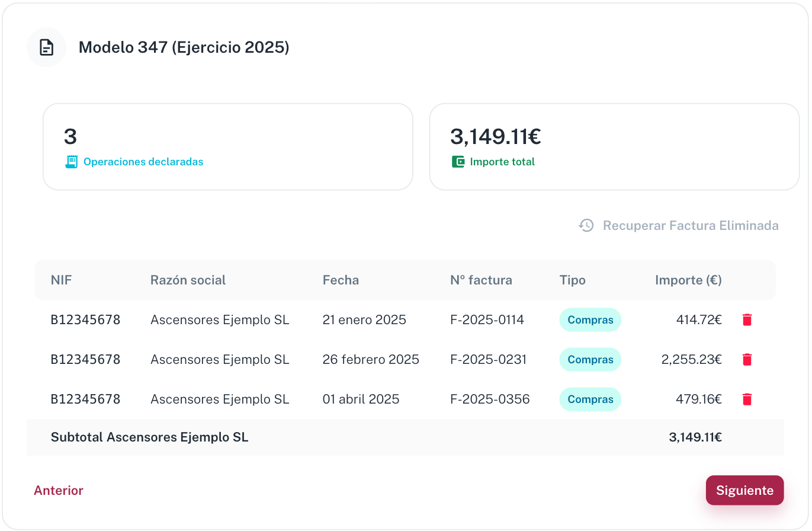Delete invoice F-2025-0114 with trash icon
Image resolution: width=812 pixels, height=531 pixels.
pyautogui.click(x=747, y=320)
